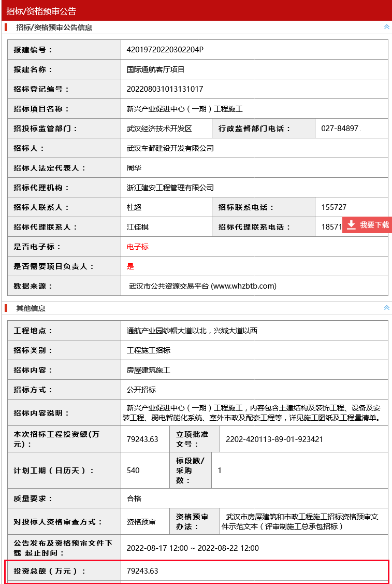392x584 pixels.
Task: Click the agency name 浙江建安工程管理有限公司
Action: tap(170, 188)
